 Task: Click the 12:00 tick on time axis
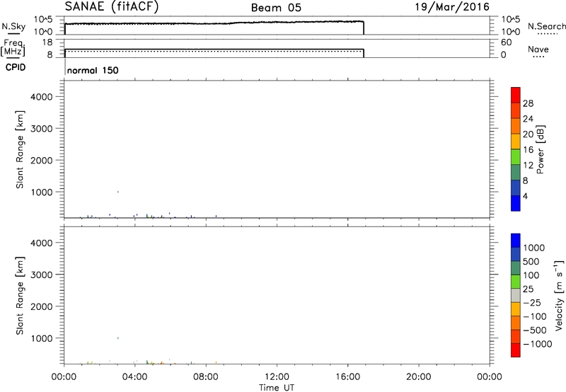click(277, 376)
